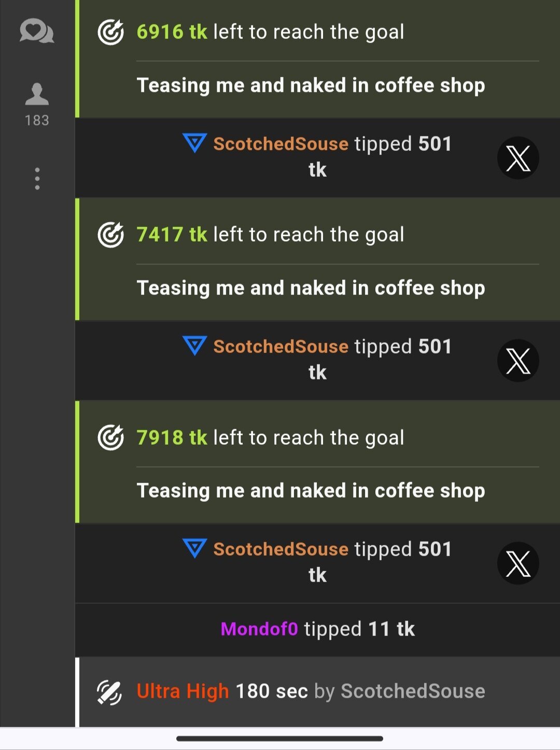
Task: Click the X icon under the 7918 tk goal
Action: (x=517, y=563)
